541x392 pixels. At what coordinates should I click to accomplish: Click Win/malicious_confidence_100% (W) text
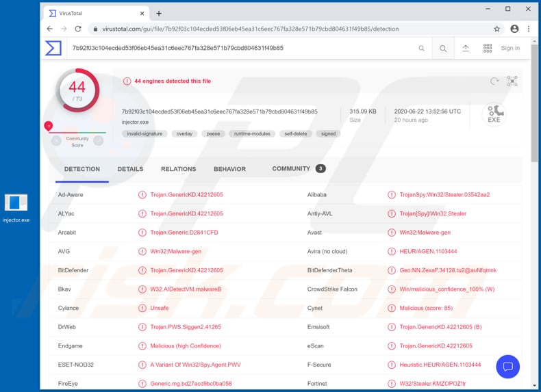pos(447,289)
